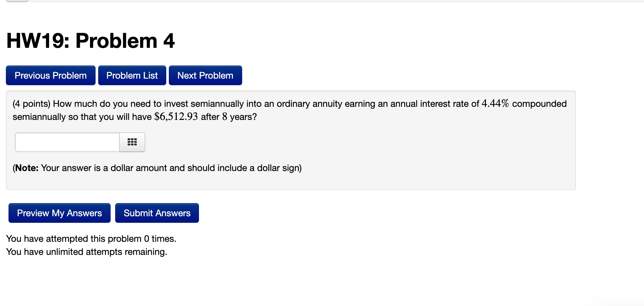
Task: Submit Answers for HW19 Problem 4
Action: (157, 213)
